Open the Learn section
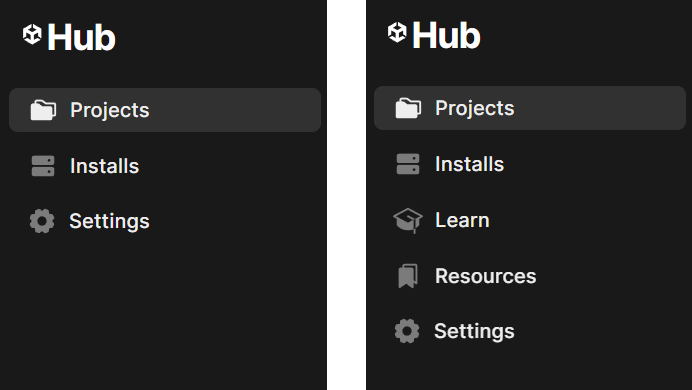 tap(462, 220)
